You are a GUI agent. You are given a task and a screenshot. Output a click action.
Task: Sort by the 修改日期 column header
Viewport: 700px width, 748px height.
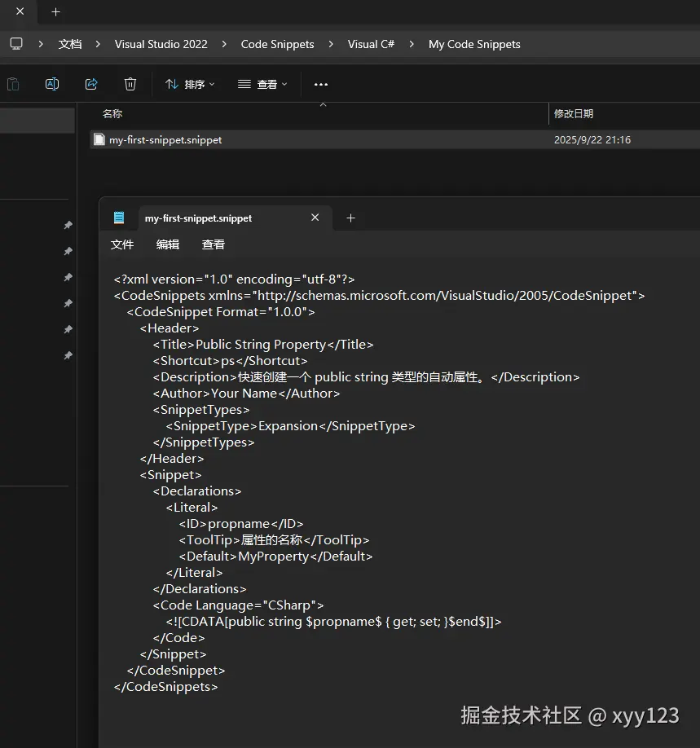573,113
